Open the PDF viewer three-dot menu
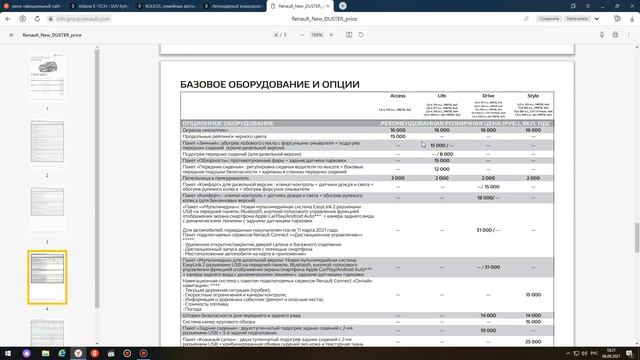This screenshot has width=640, height=360. click(x=629, y=35)
